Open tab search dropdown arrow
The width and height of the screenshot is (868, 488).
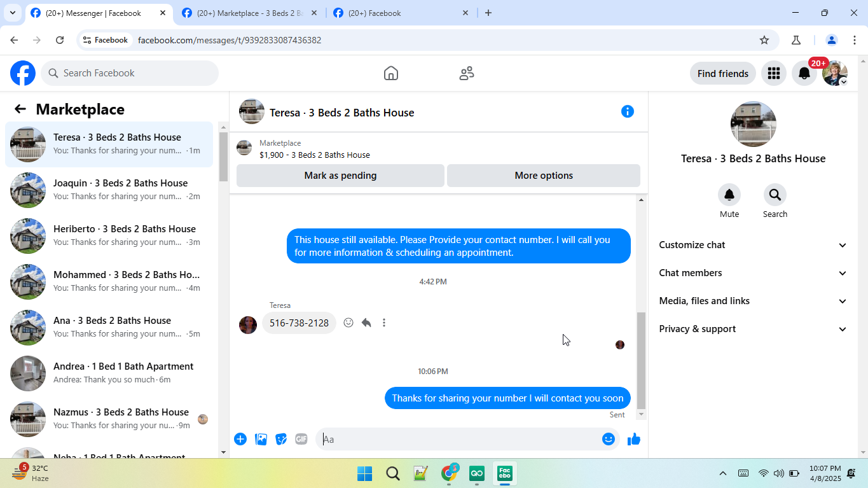coord(12,13)
